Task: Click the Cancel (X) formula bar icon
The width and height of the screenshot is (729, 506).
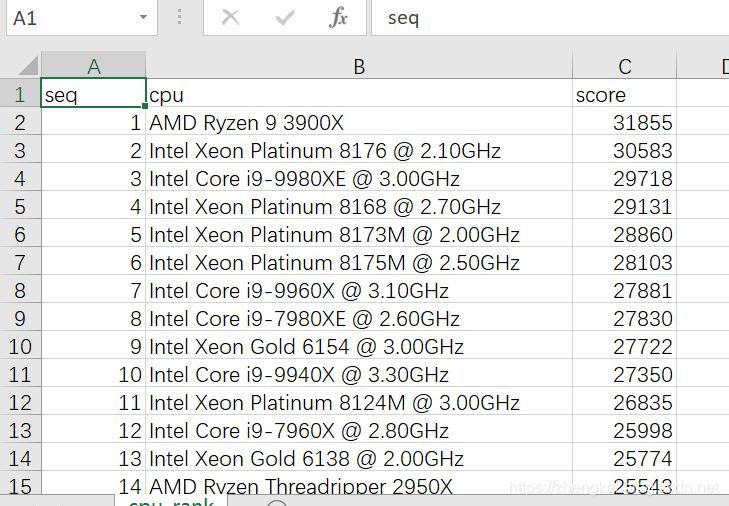Action: point(230,18)
